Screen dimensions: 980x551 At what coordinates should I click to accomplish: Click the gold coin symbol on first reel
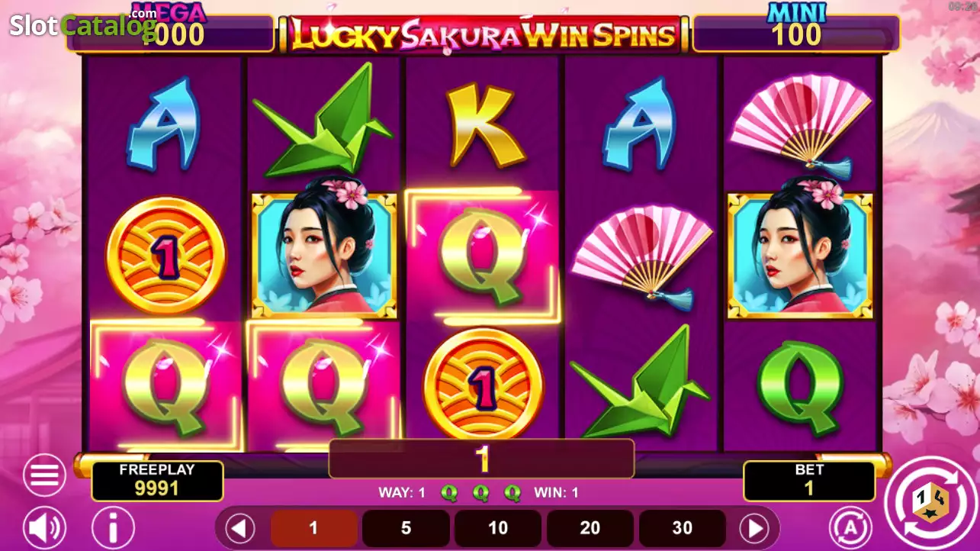tap(166, 257)
